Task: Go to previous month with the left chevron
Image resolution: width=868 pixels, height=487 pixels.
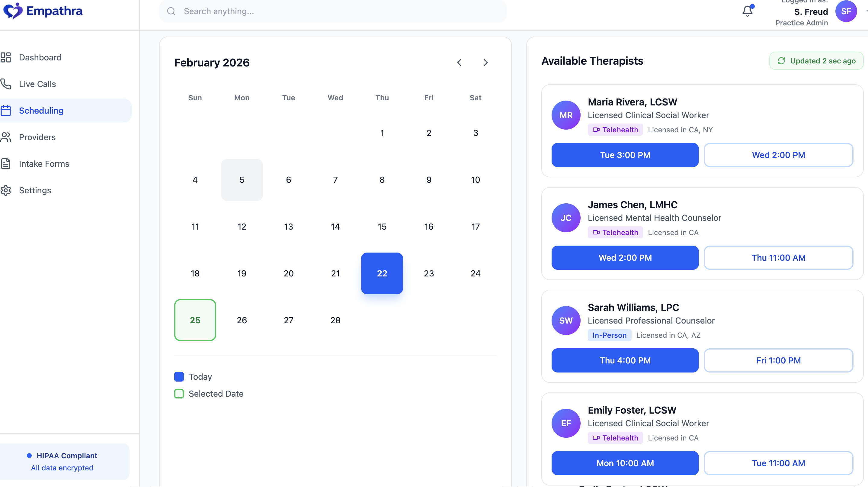Action: pyautogui.click(x=460, y=63)
